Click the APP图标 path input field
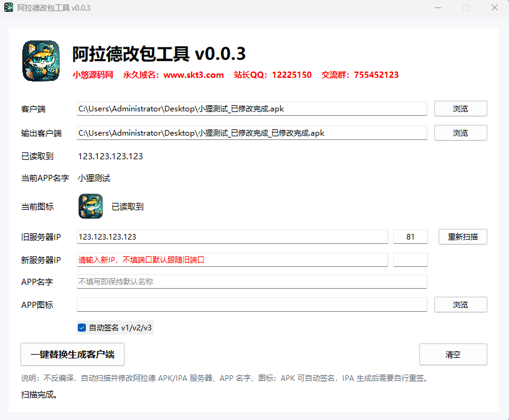 pyautogui.click(x=251, y=304)
